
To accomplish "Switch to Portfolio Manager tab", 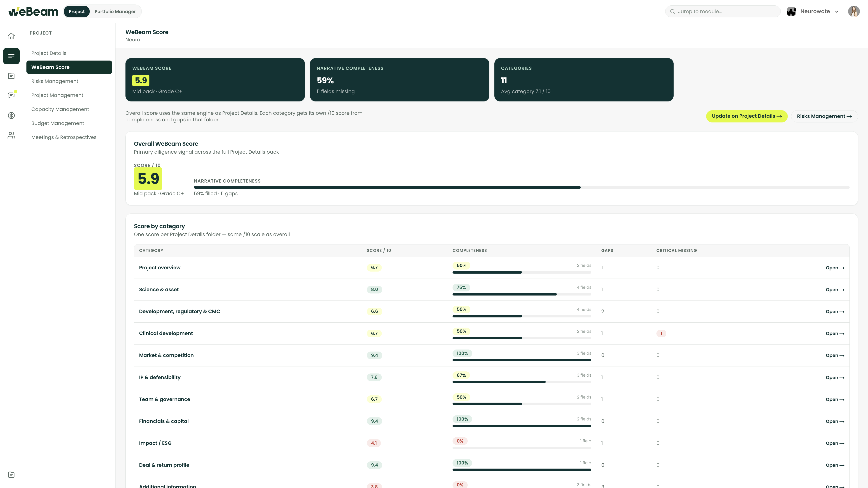I will point(115,12).
